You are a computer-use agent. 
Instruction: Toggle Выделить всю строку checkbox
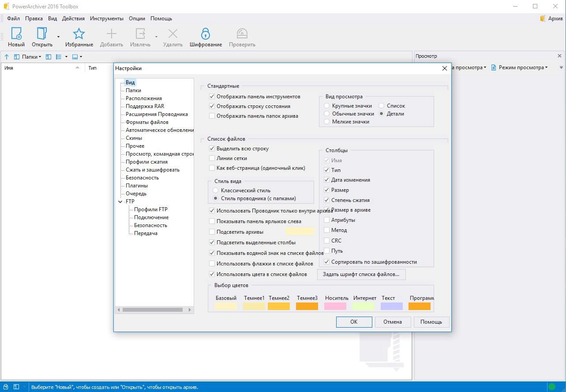tap(212, 149)
